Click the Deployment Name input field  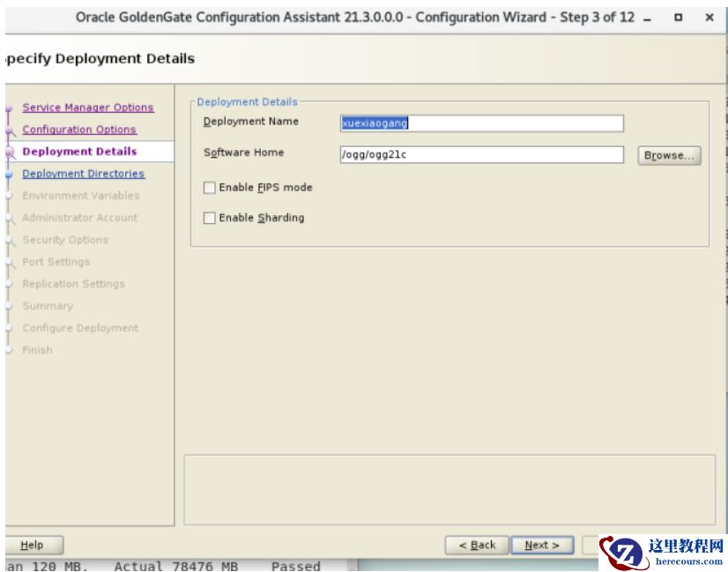coord(481,123)
